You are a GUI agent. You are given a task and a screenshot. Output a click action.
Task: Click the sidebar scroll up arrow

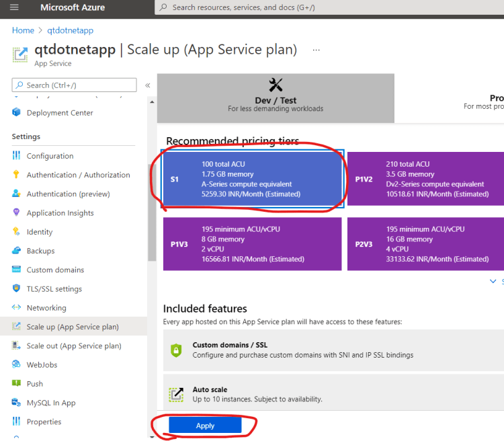point(152,102)
